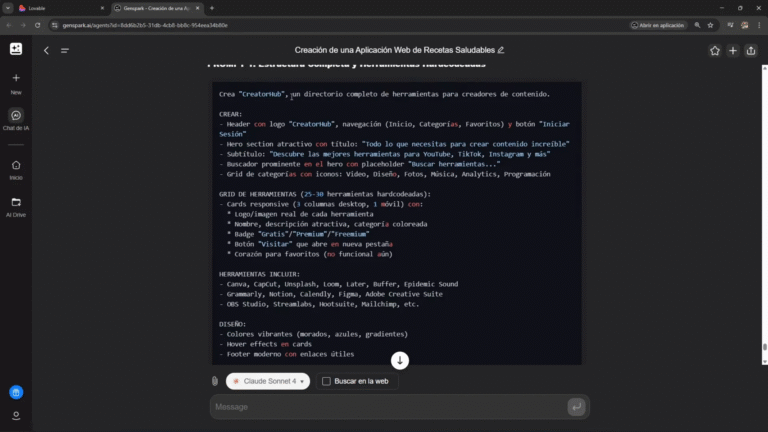Close the Genspark tab
This screenshot has width=768, height=432.
(x=197, y=8)
